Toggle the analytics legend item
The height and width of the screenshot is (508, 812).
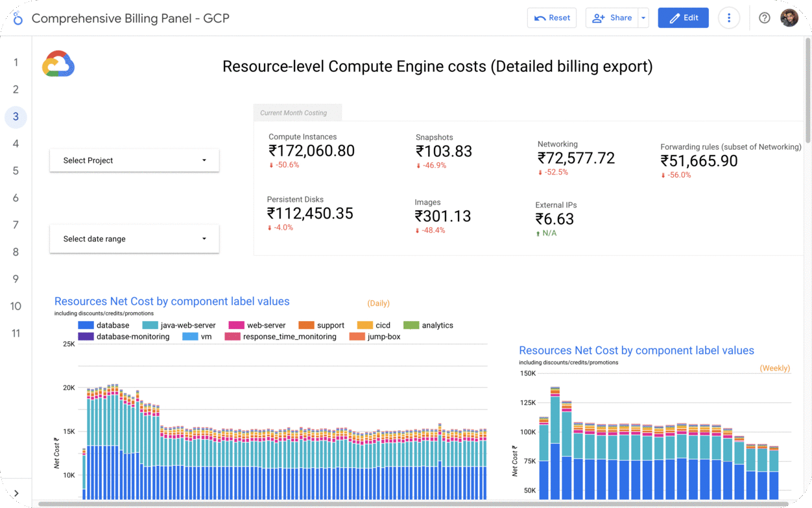[436, 326]
